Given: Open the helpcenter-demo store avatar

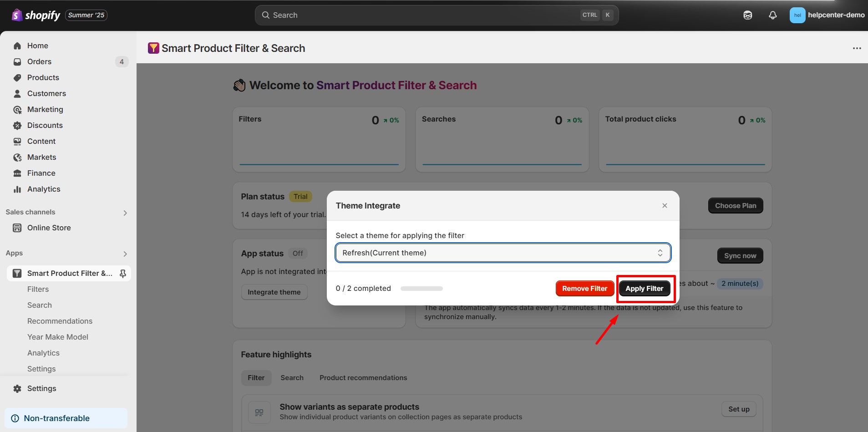Looking at the screenshot, I should pyautogui.click(x=797, y=15).
